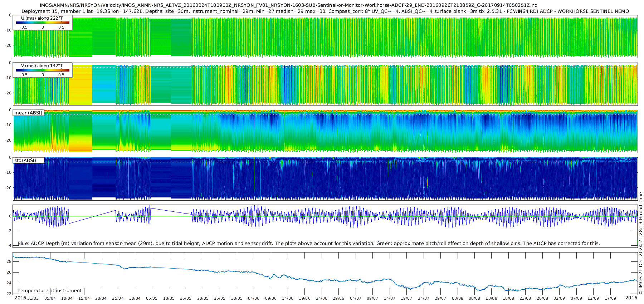Click the 2016 year label at bottom left
The width and height of the screenshot is (644, 304).
pyautogui.click(x=20, y=298)
